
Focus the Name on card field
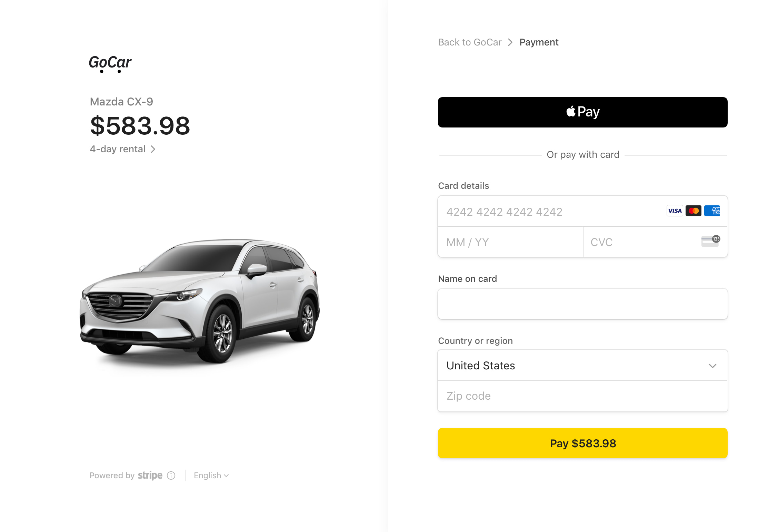click(x=582, y=304)
